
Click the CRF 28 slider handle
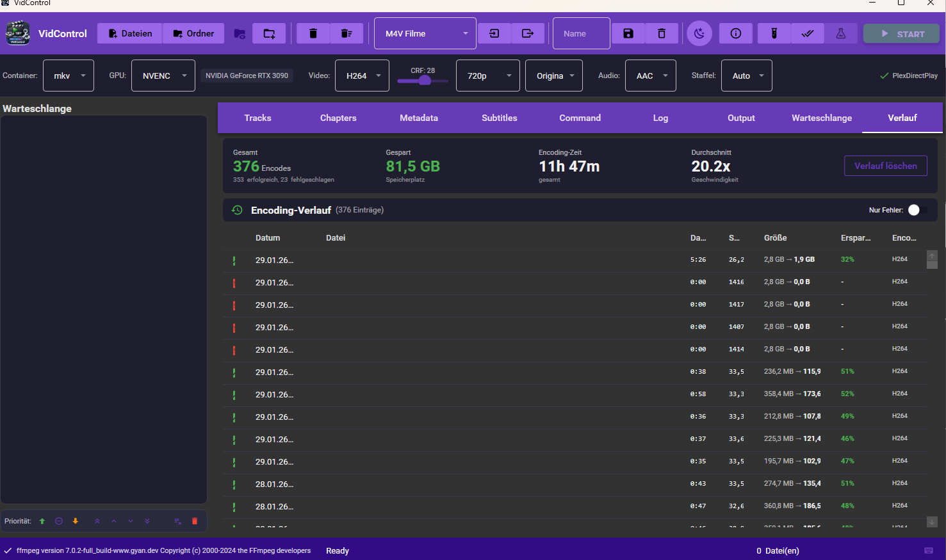425,81
